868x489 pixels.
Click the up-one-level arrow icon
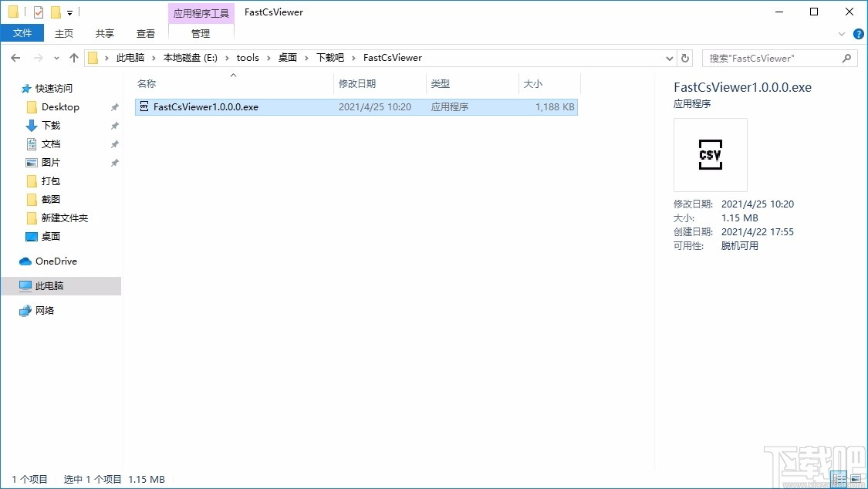tap(73, 57)
